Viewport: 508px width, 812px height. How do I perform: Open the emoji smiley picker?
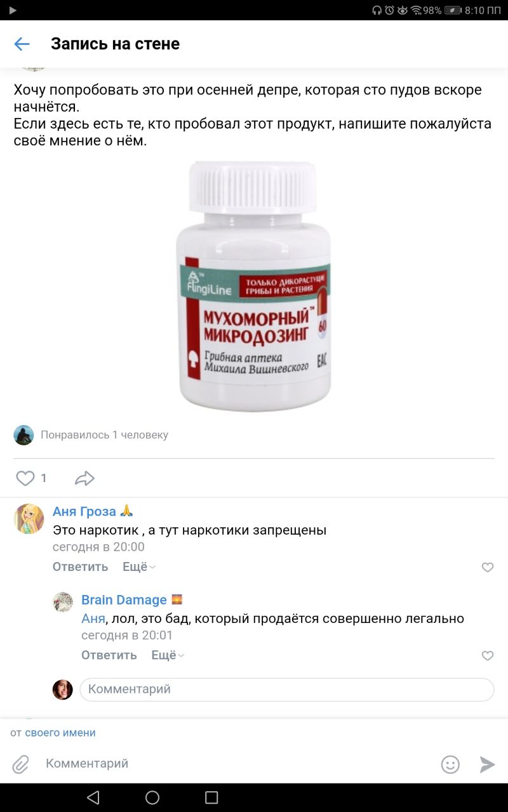click(x=450, y=764)
